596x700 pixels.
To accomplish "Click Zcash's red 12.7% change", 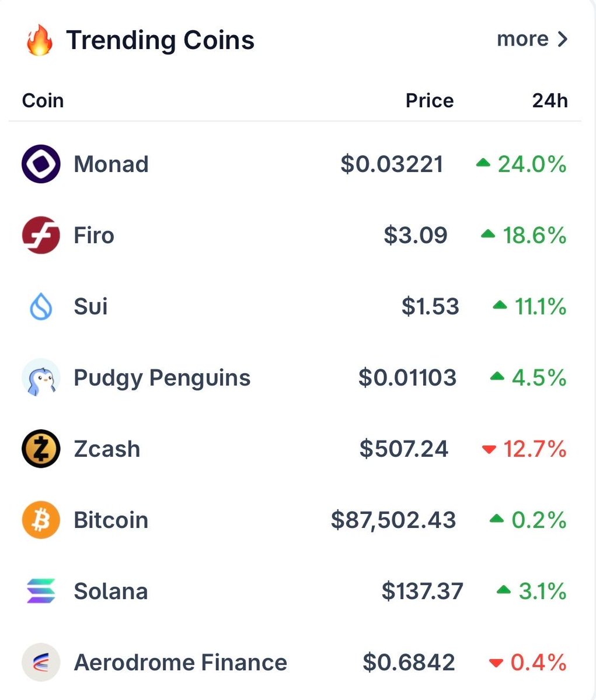I will click(x=534, y=449).
